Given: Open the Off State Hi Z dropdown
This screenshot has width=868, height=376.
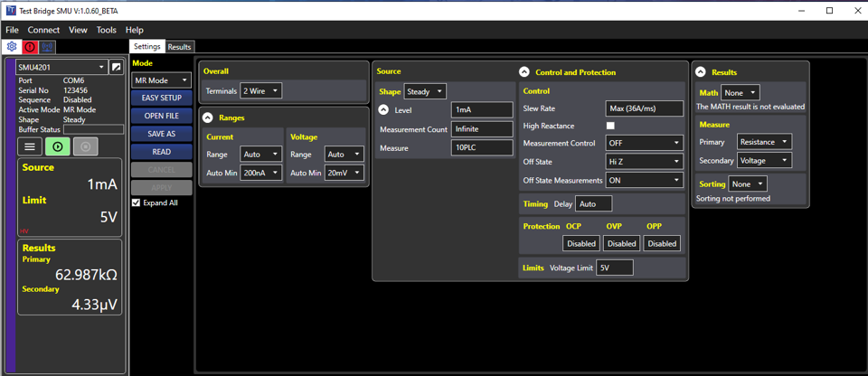Looking at the screenshot, I should tap(645, 161).
